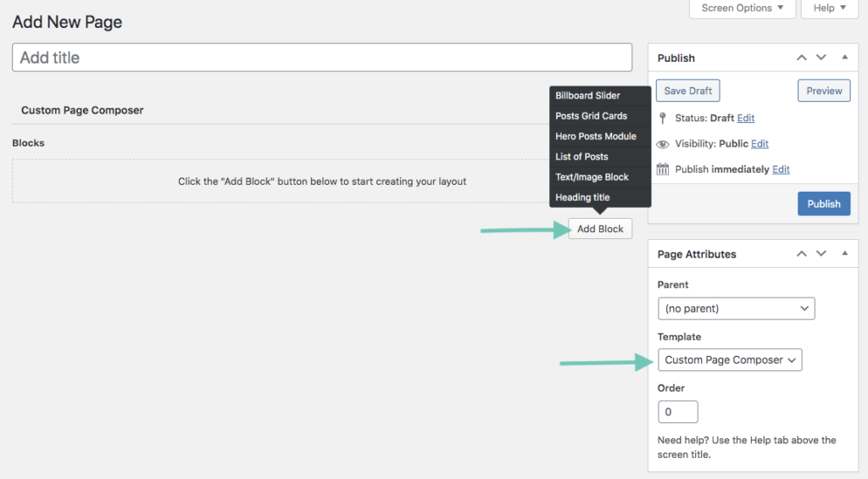The height and width of the screenshot is (479, 868).
Task: Click the Publish panel title
Action: coord(676,58)
